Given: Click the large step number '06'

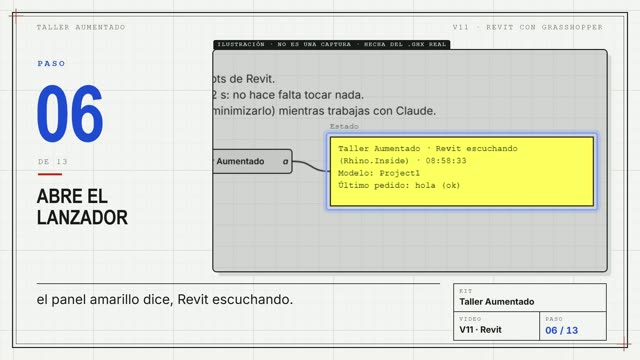Looking at the screenshot, I should (70, 113).
